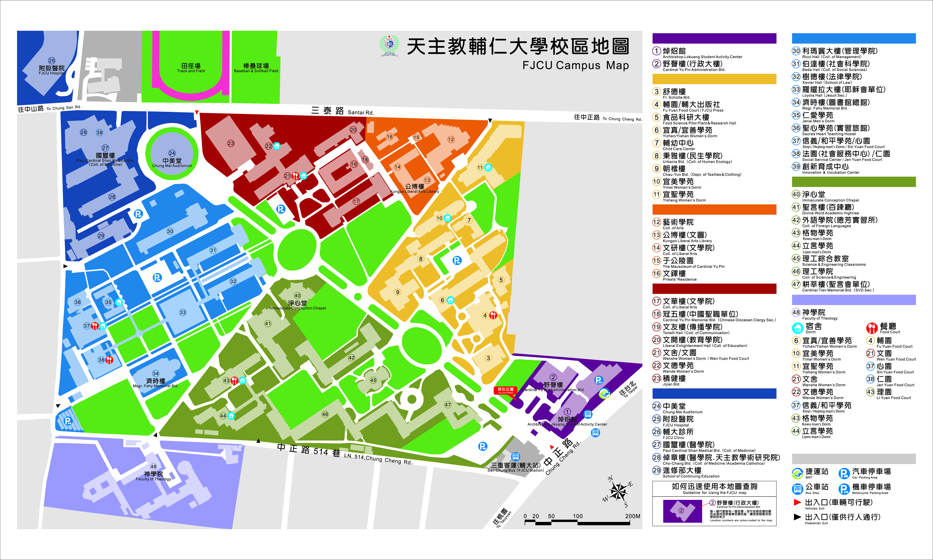
Task: Click the black Pedestrian Exit arrow in legend
Action: point(798,517)
